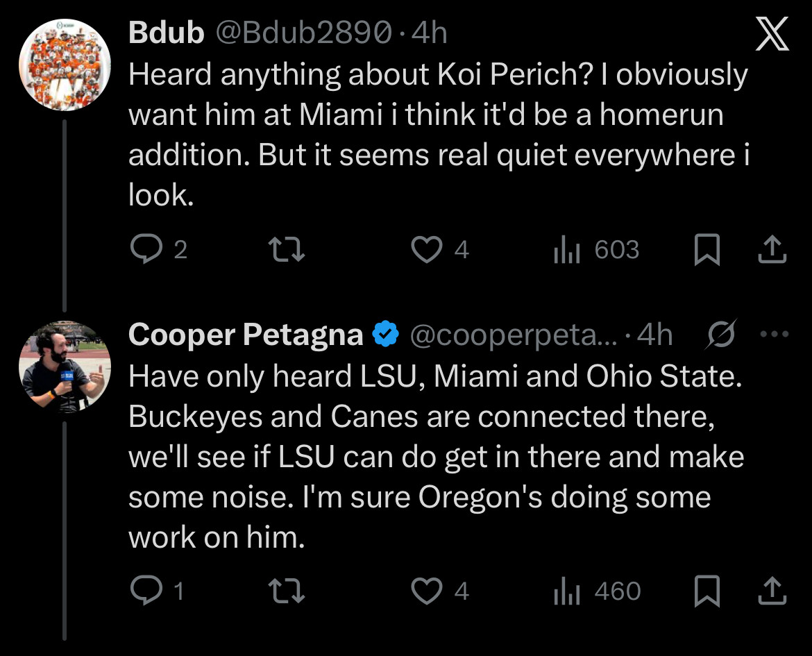Click the Grok icon on Cooper's tweet

coord(720,335)
